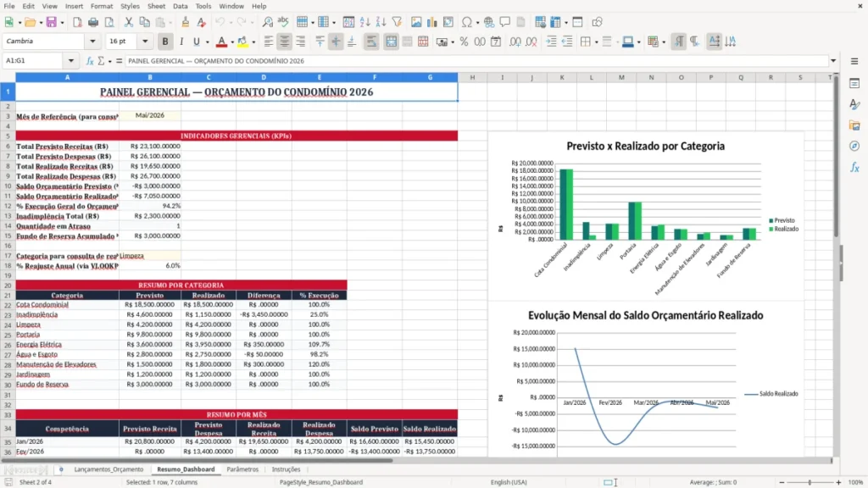The image size is (868, 488).
Task: Switch to Lançamentos_Orçamento sheet tab
Action: (x=108, y=469)
